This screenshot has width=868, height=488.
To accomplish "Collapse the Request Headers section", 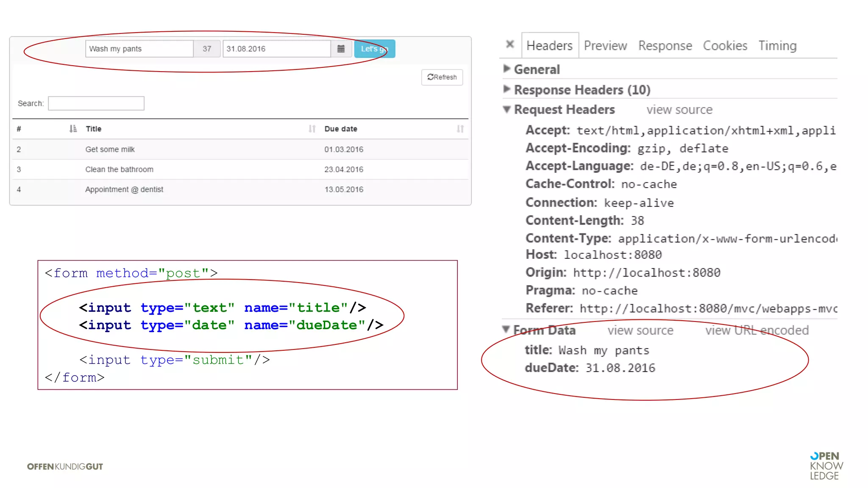I will pos(507,109).
